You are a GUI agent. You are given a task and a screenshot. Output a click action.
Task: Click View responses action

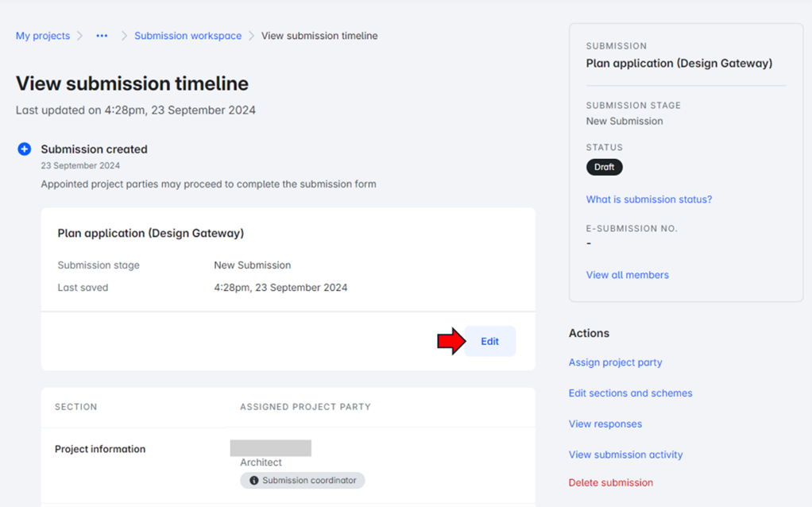[605, 424]
